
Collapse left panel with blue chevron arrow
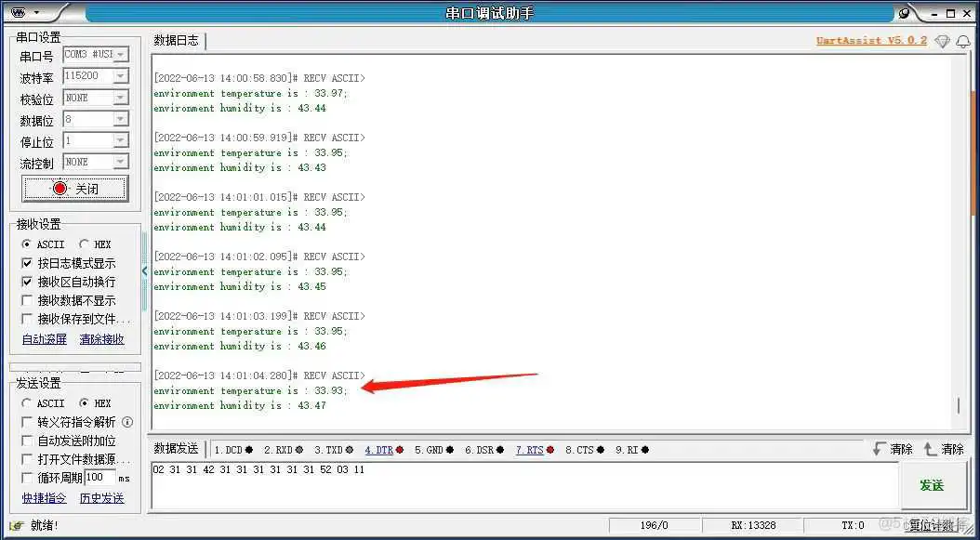(144, 270)
